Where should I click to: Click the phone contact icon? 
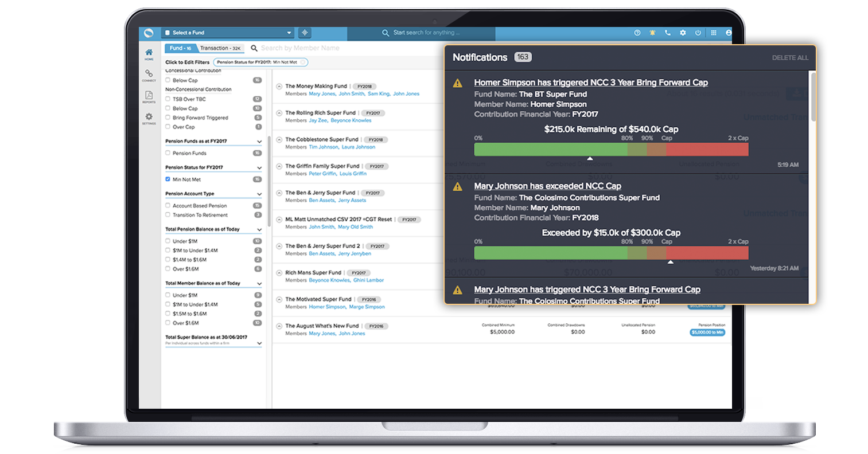pos(667,33)
